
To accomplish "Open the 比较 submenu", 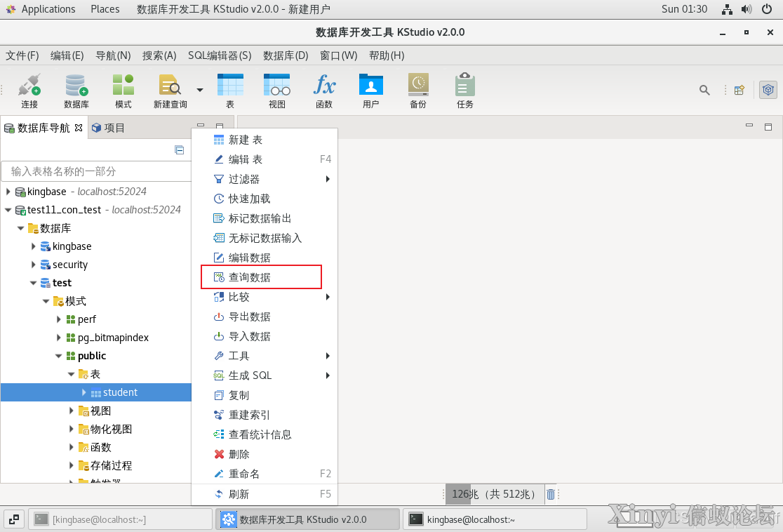I will tap(265, 297).
